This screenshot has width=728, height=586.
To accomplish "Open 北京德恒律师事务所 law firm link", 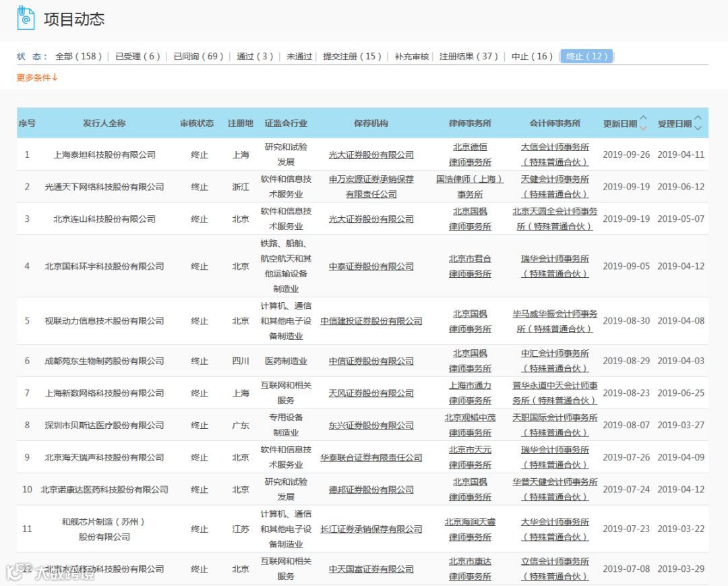I will tap(470, 154).
